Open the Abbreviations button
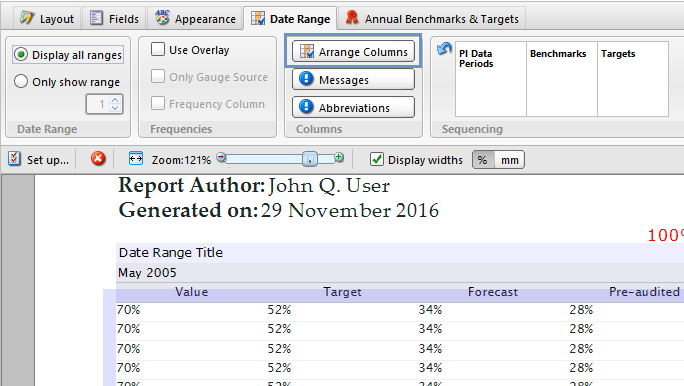The image size is (684, 386). click(353, 107)
